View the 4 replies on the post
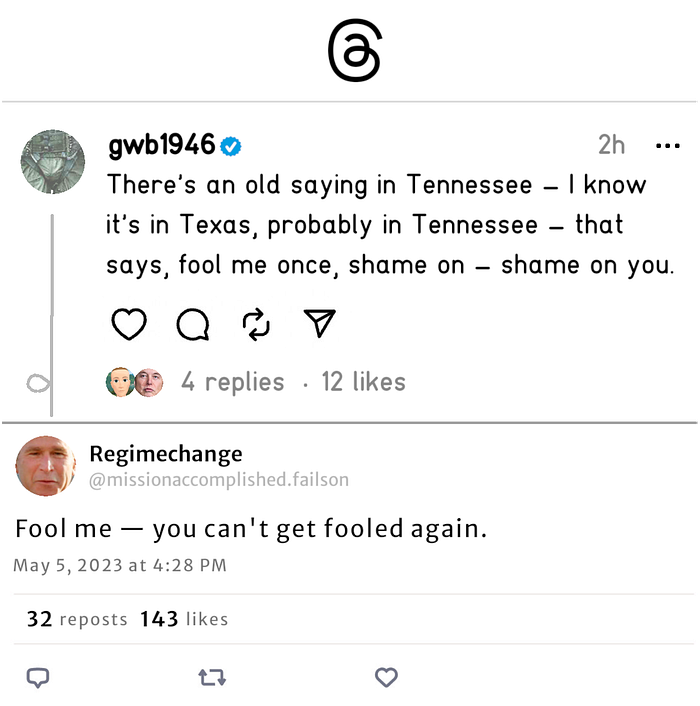The image size is (700, 706). coord(233,382)
